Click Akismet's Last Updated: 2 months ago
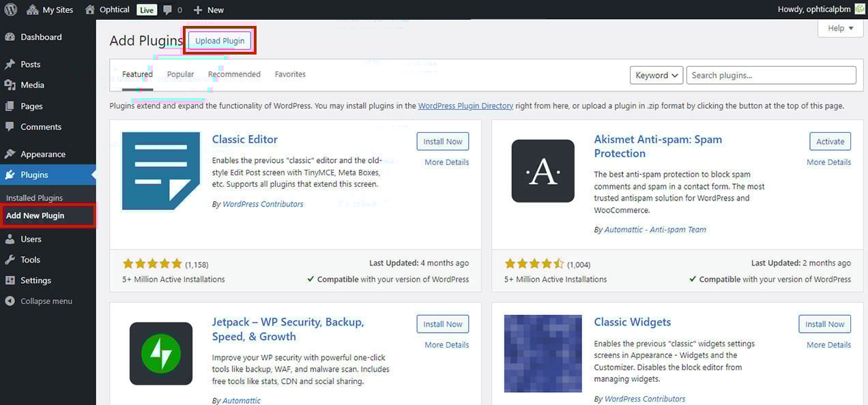Image resolution: width=868 pixels, height=405 pixels. click(x=801, y=263)
